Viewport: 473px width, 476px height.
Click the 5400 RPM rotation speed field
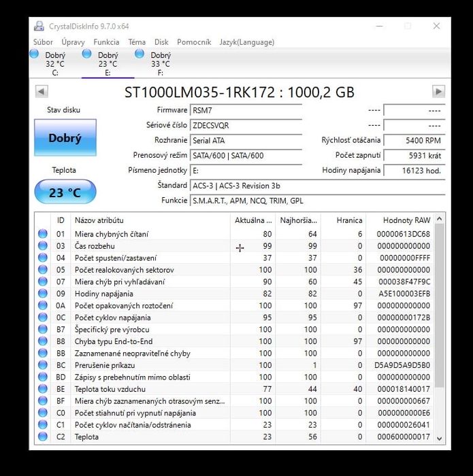click(414, 140)
